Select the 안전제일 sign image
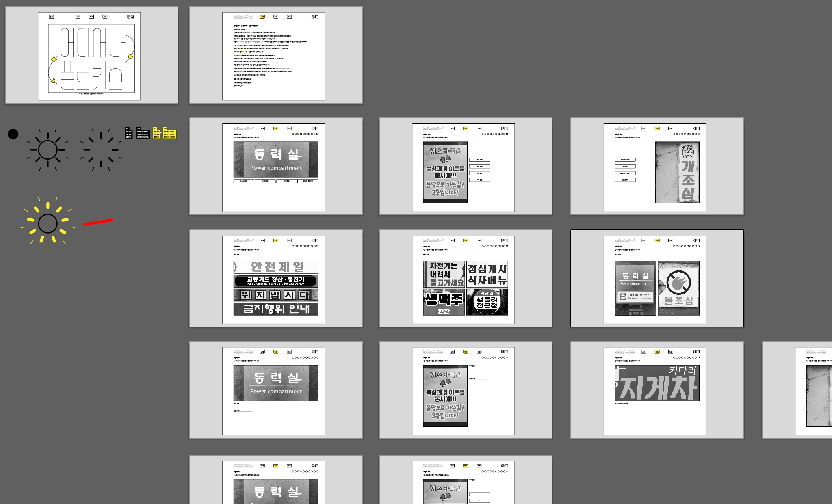This screenshot has height=504, width=832. point(276,267)
